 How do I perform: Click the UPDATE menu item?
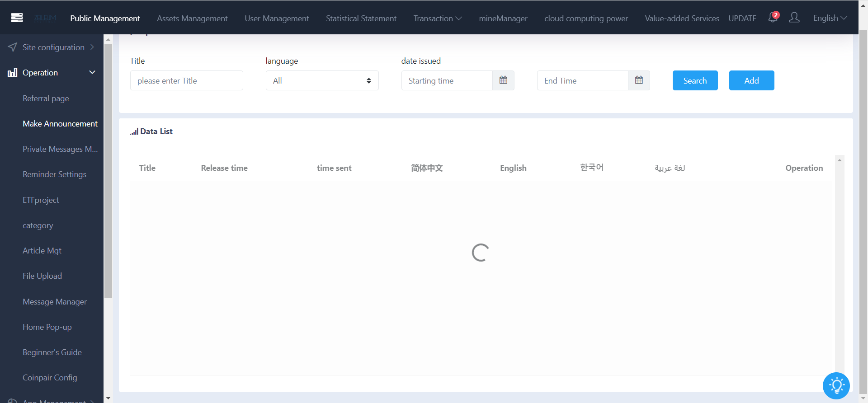742,18
